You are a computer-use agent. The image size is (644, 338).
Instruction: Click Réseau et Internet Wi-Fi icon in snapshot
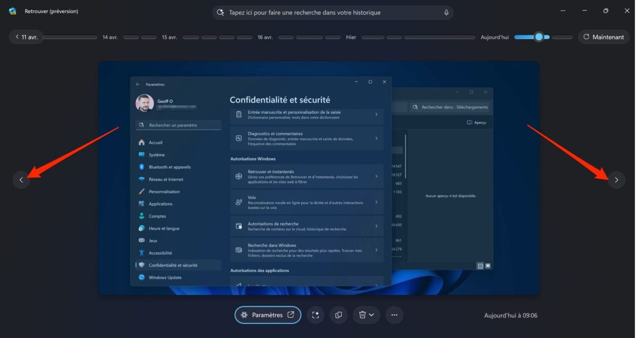pos(141,179)
